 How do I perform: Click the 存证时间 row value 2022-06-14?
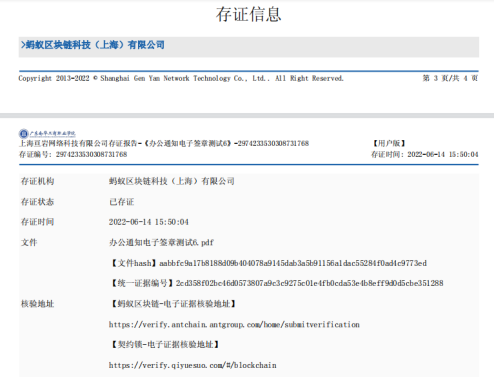[x=149, y=222]
